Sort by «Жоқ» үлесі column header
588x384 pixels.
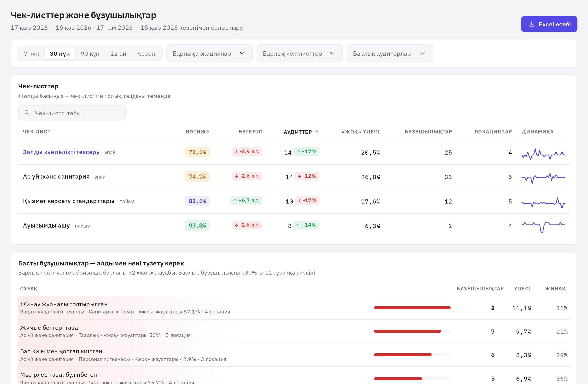click(361, 132)
